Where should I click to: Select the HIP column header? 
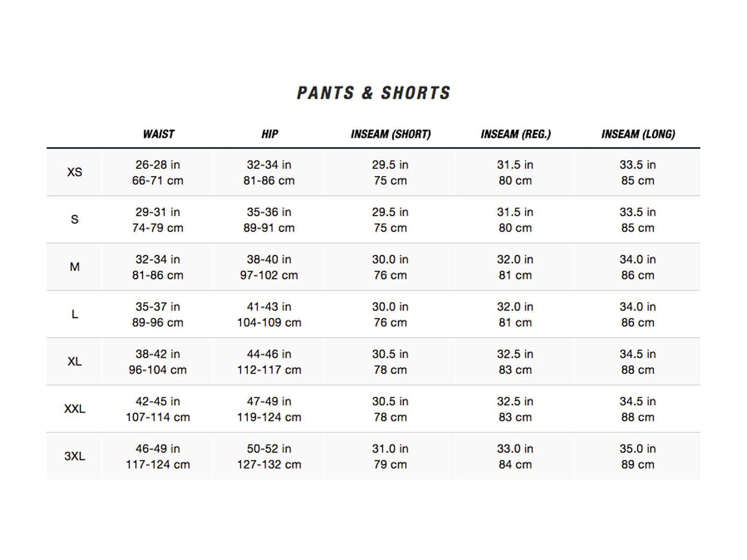(269, 134)
